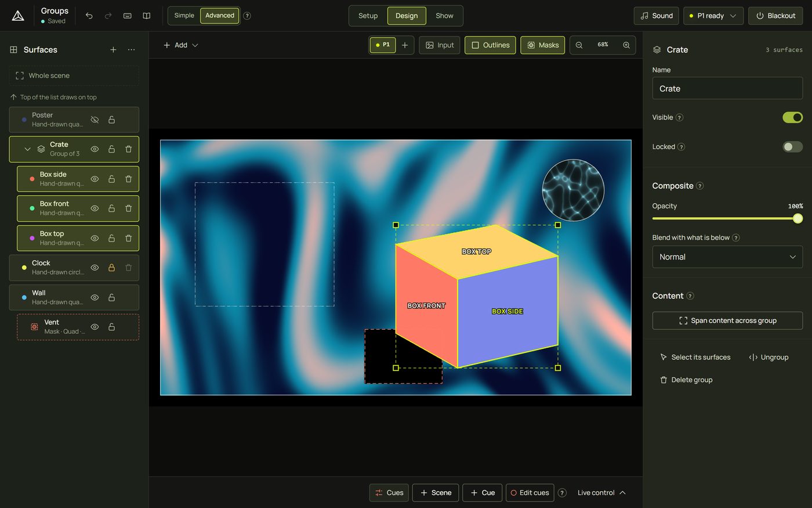Switch to the Setup tab
The image size is (812, 508).
[368, 16]
